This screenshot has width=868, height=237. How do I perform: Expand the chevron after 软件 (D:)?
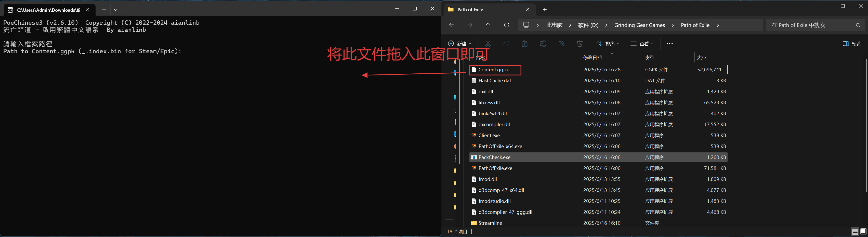[x=606, y=25]
